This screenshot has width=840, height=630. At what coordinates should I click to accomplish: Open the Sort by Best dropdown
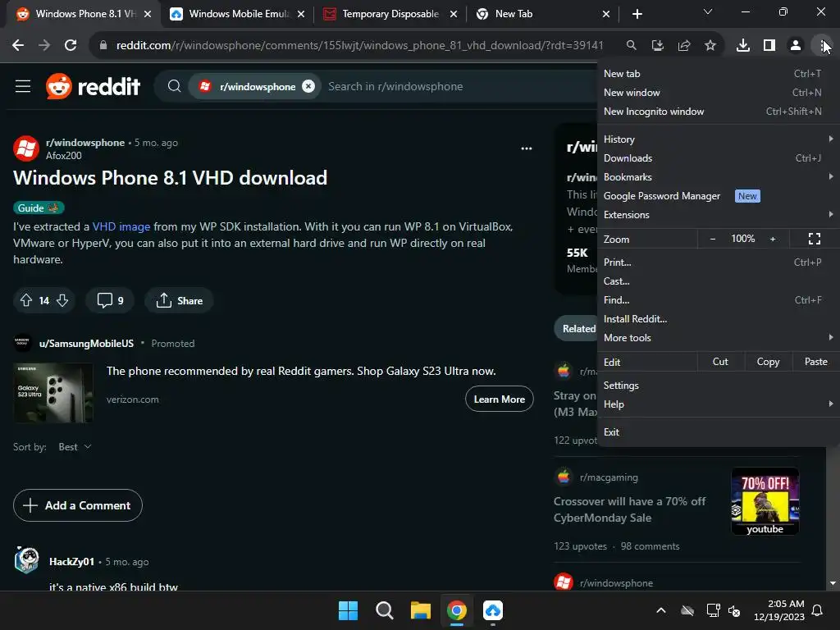75,447
